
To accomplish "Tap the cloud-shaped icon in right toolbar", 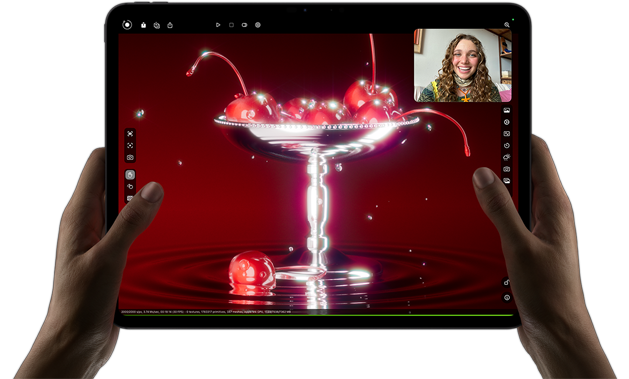I will tap(507, 157).
